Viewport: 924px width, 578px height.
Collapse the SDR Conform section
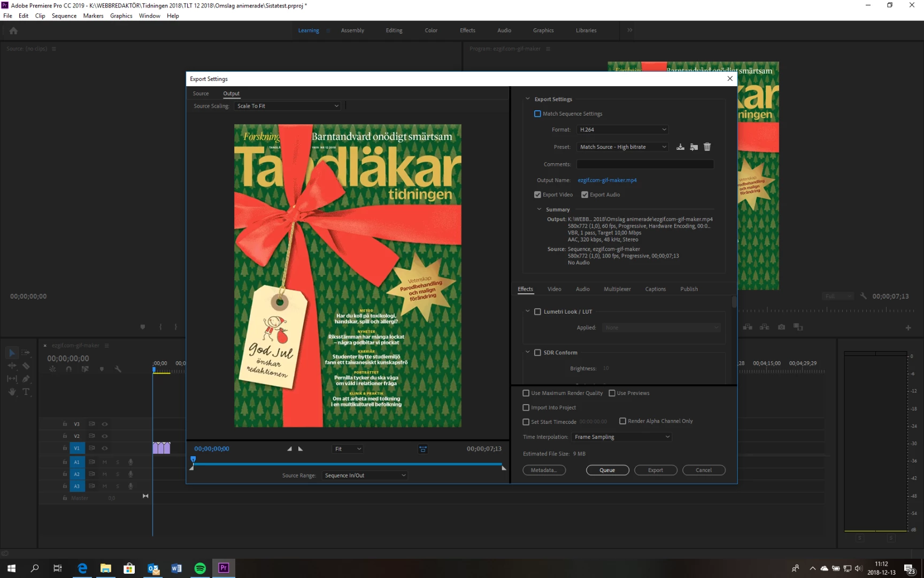(527, 352)
